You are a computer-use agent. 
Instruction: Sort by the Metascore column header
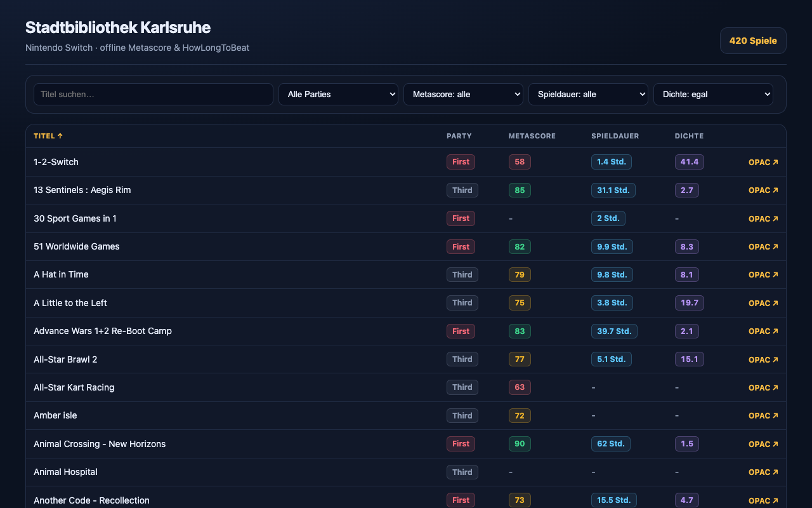(x=532, y=136)
